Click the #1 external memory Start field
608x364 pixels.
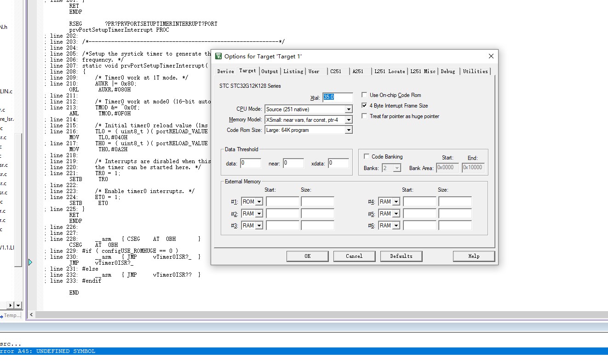pos(282,202)
